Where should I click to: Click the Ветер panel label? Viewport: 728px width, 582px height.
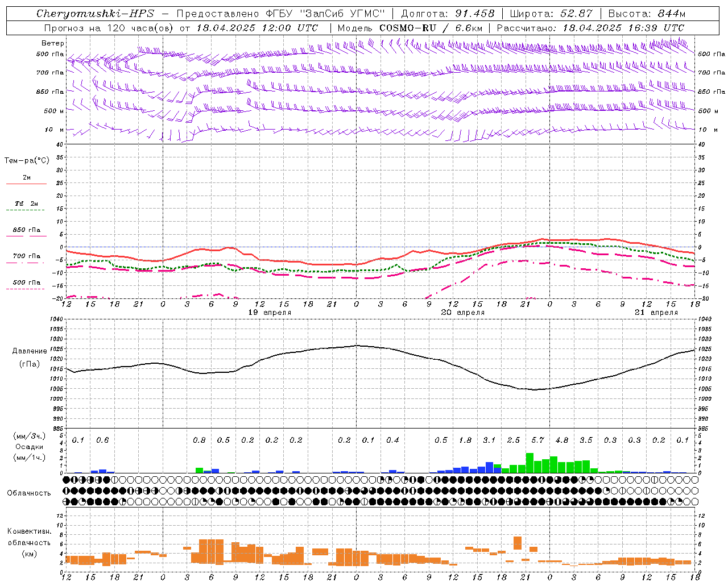[53, 43]
